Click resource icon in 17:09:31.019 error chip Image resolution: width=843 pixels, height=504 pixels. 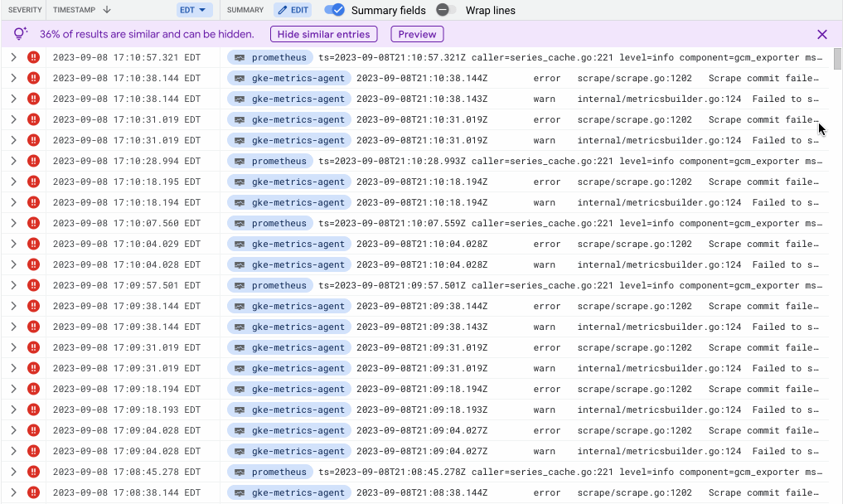(240, 347)
